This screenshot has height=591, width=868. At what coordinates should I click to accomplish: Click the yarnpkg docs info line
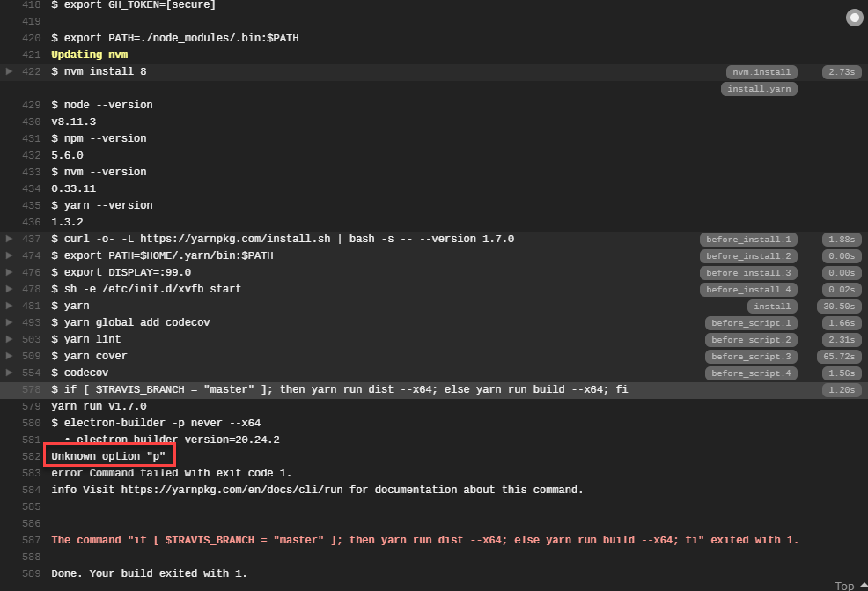(317, 490)
